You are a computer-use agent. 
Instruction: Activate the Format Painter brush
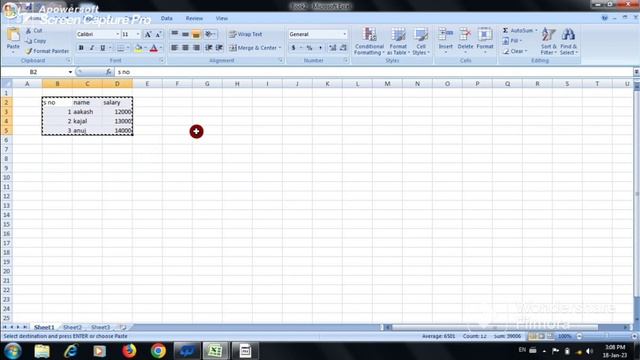tap(47, 51)
